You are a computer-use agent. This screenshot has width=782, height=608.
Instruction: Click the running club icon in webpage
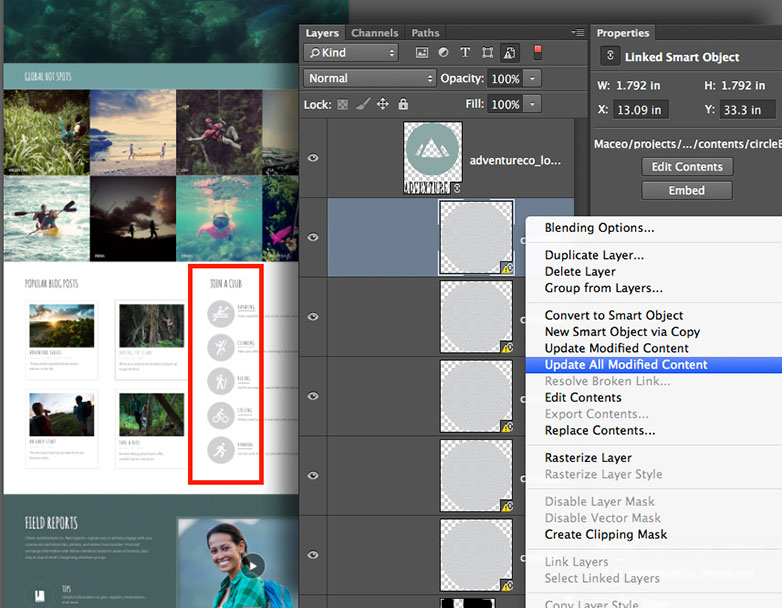coord(221,450)
